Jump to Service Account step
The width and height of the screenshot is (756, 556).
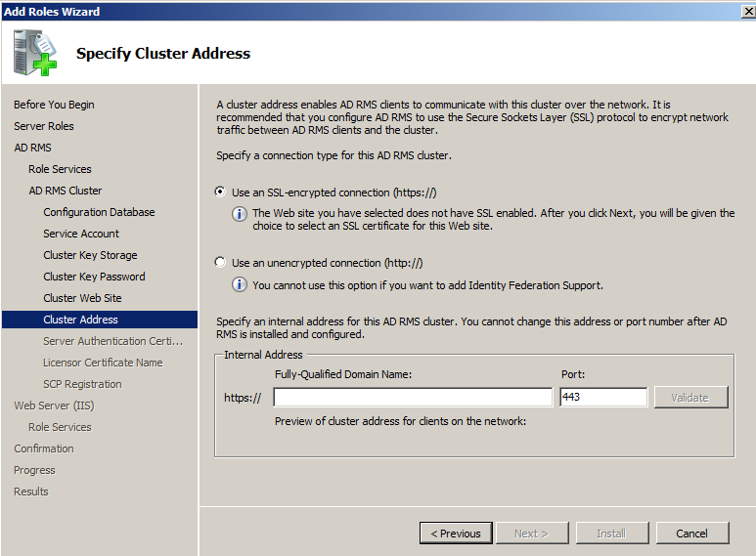[x=81, y=234]
